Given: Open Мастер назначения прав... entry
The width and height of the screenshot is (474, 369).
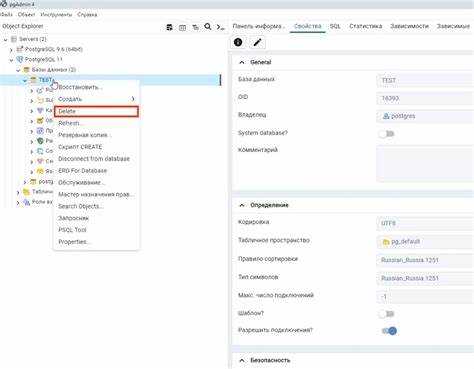Looking at the screenshot, I should [x=96, y=194].
